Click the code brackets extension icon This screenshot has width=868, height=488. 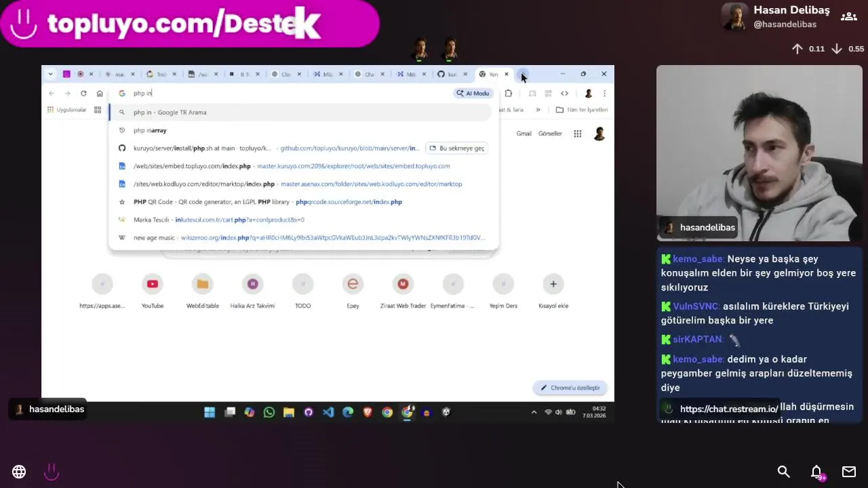coord(564,94)
